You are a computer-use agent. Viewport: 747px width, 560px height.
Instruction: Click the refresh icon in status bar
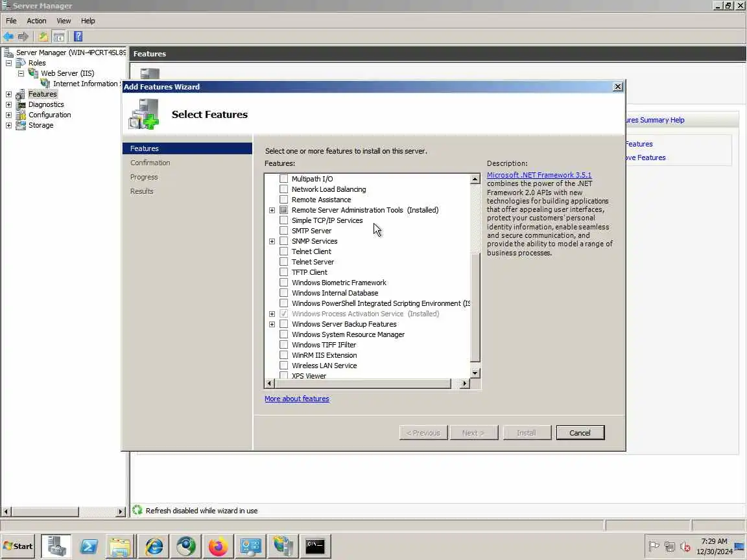(137, 510)
